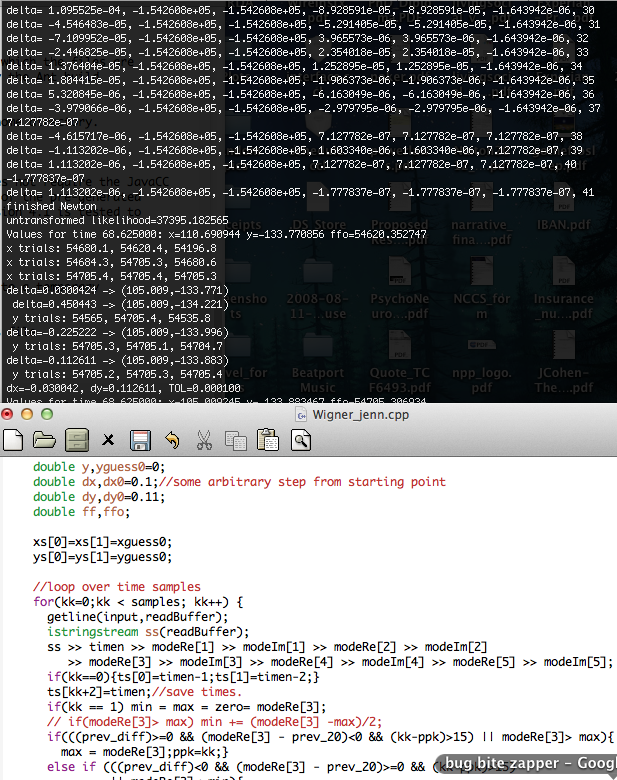
Task: Click the New file toolbar icon
Action: pos(14,439)
